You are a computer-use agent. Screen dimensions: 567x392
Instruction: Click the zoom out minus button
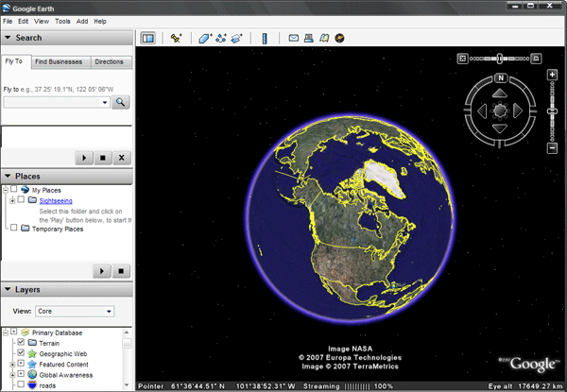click(x=552, y=147)
